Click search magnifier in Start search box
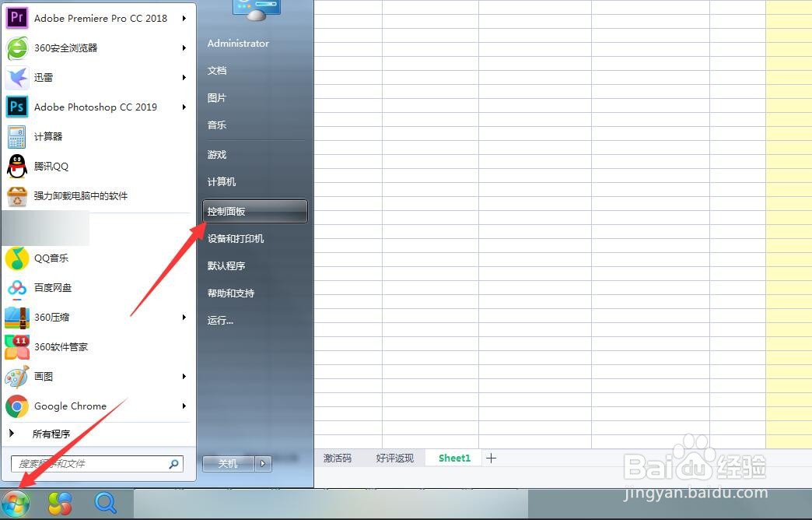 [174, 463]
